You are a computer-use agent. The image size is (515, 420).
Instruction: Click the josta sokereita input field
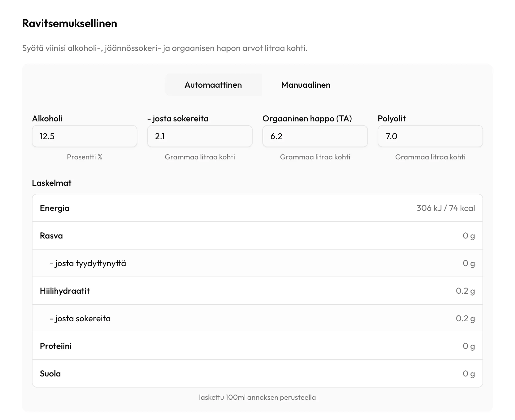(200, 136)
